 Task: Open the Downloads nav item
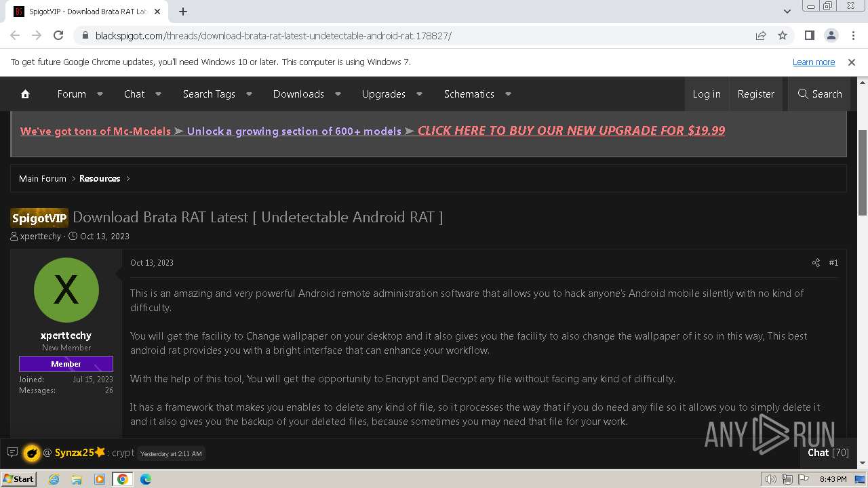[298, 94]
